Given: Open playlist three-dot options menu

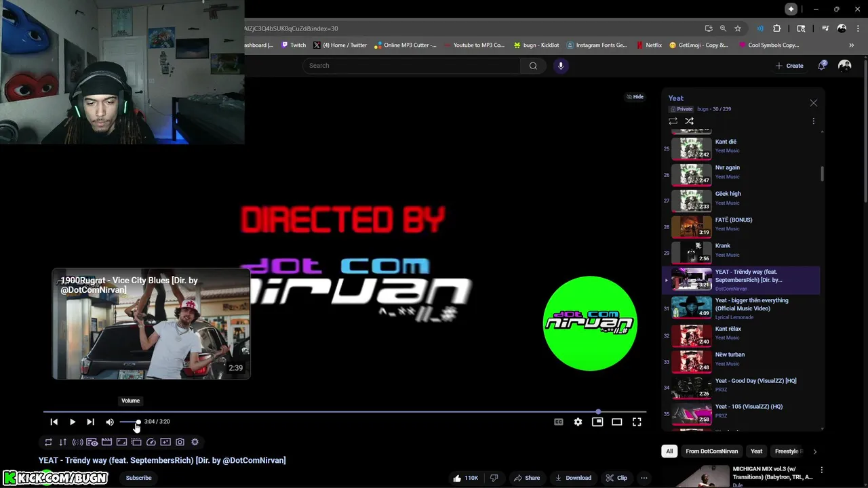Looking at the screenshot, I should point(813,121).
